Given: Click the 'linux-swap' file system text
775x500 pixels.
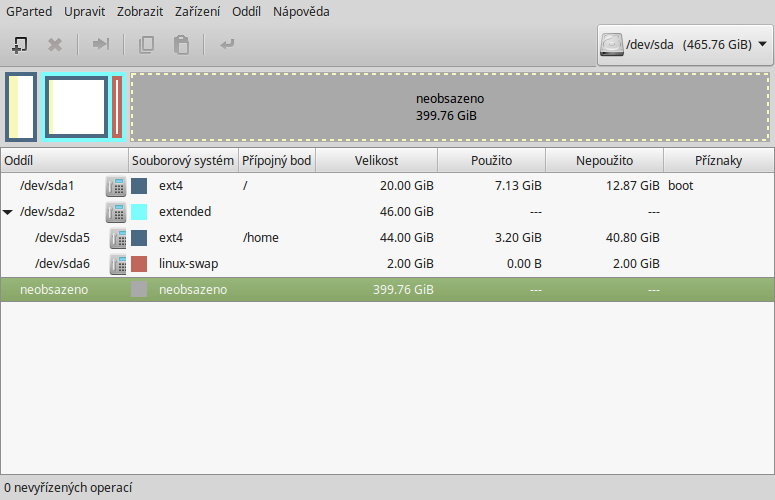Looking at the screenshot, I should [x=188, y=264].
